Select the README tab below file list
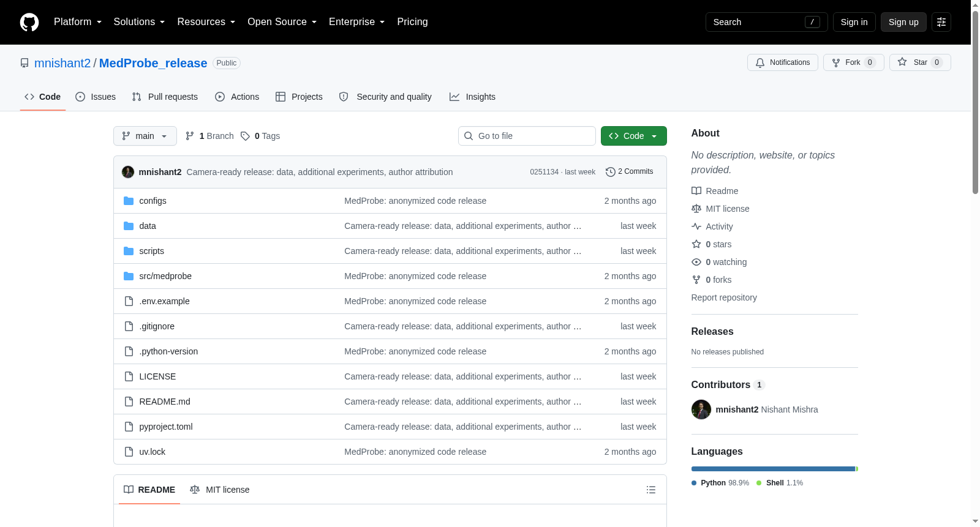This screenshot has width=980, height=527. (149, 490)
